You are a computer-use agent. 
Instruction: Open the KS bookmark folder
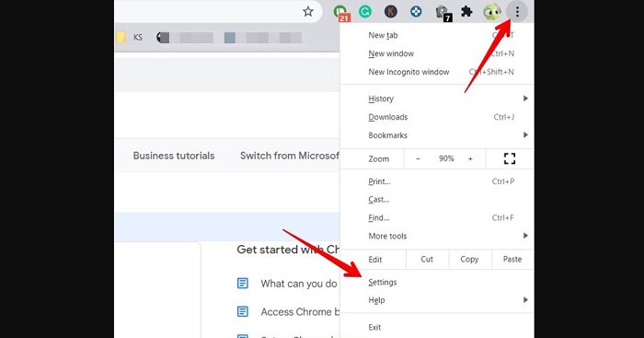(130, 38)
